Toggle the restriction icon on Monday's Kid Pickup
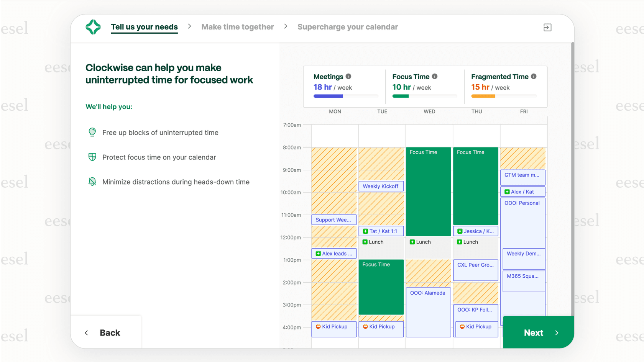Screen dimensions: 644x362 coord(319,327)
